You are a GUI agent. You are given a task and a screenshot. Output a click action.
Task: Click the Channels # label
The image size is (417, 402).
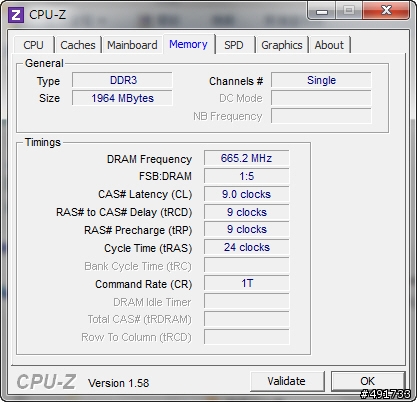236,81
